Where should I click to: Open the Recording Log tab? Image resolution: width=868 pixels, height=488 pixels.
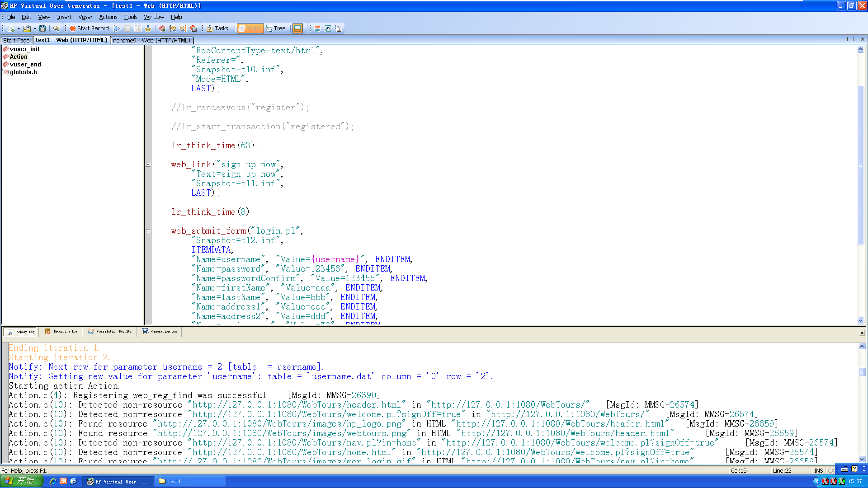pos(61,332)
